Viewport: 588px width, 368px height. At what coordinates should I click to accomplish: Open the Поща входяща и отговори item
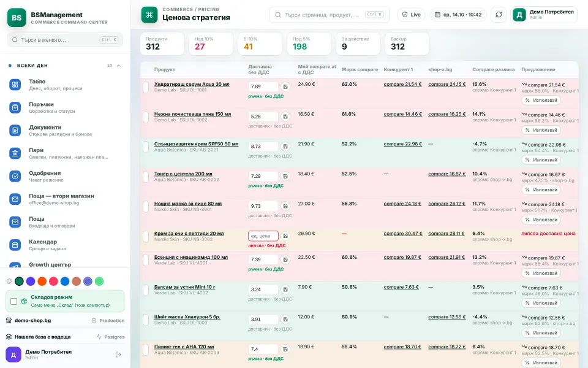(65, 222)
